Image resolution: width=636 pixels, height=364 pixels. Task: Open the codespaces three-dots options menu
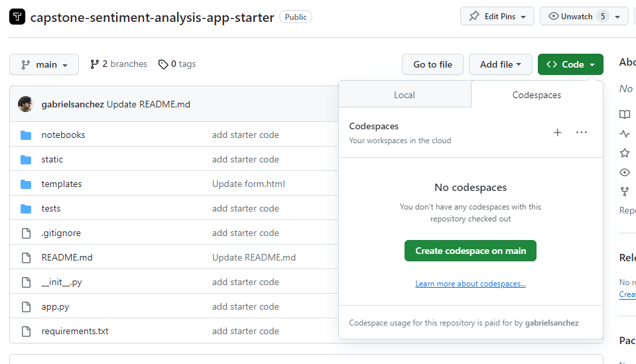point(582,133)
